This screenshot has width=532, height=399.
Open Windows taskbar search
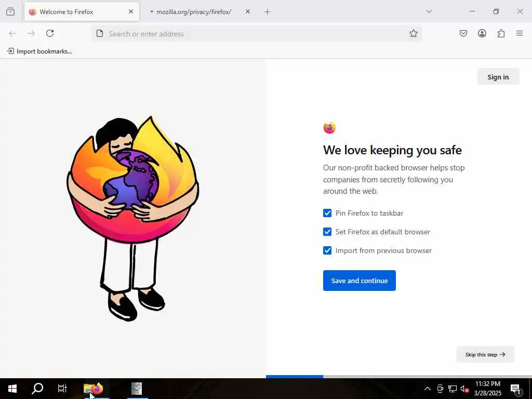click(x=37, y=389)
